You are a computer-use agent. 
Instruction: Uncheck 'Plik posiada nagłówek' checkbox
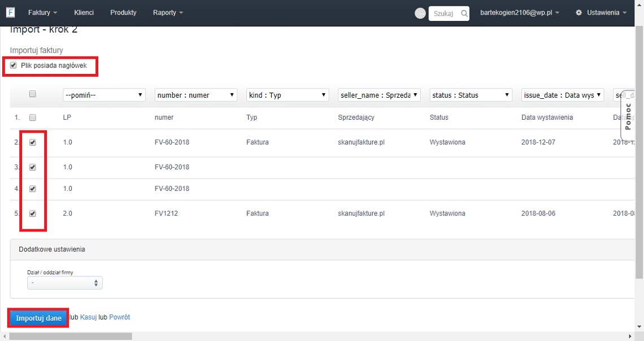pyautogui.click(x=14, y=65)
